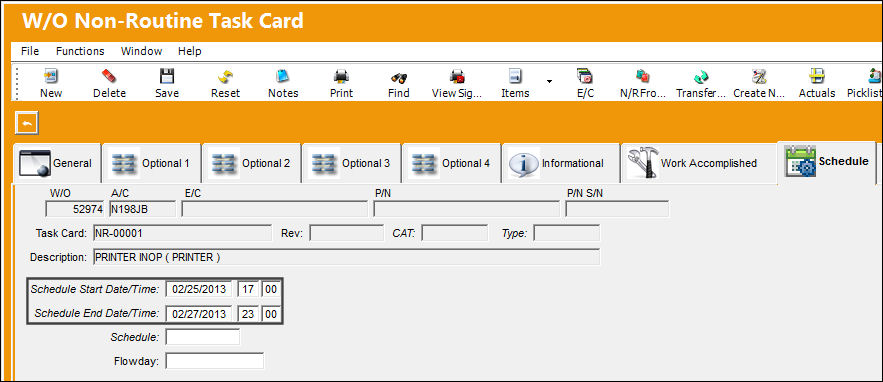Viewport: 883px width, 382px height.
Task: Click the Transfer... toolbar icon
Action: (x=701, y=76)
